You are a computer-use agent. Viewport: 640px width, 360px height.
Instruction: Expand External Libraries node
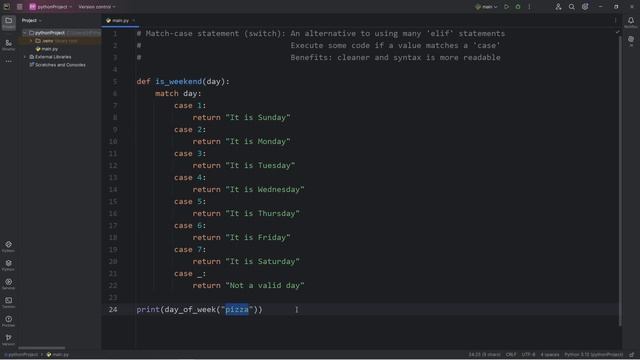click(x=25, y=57)
